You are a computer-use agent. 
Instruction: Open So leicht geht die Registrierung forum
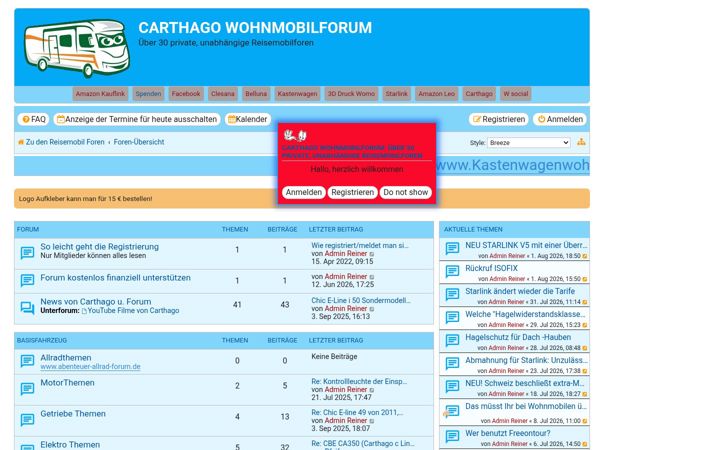[x=100, y=247]
